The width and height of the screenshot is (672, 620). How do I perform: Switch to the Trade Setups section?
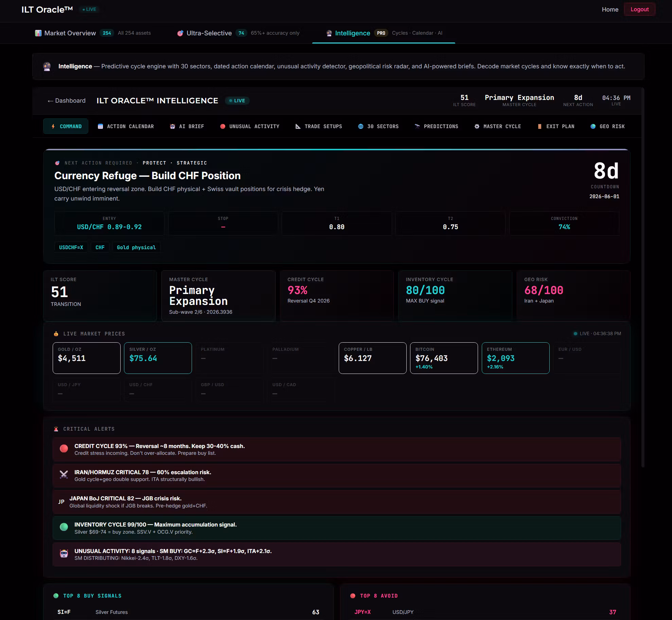319,126
